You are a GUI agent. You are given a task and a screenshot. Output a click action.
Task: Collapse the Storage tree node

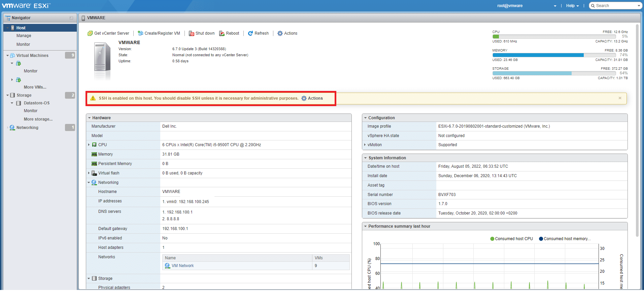coord(7,95)
